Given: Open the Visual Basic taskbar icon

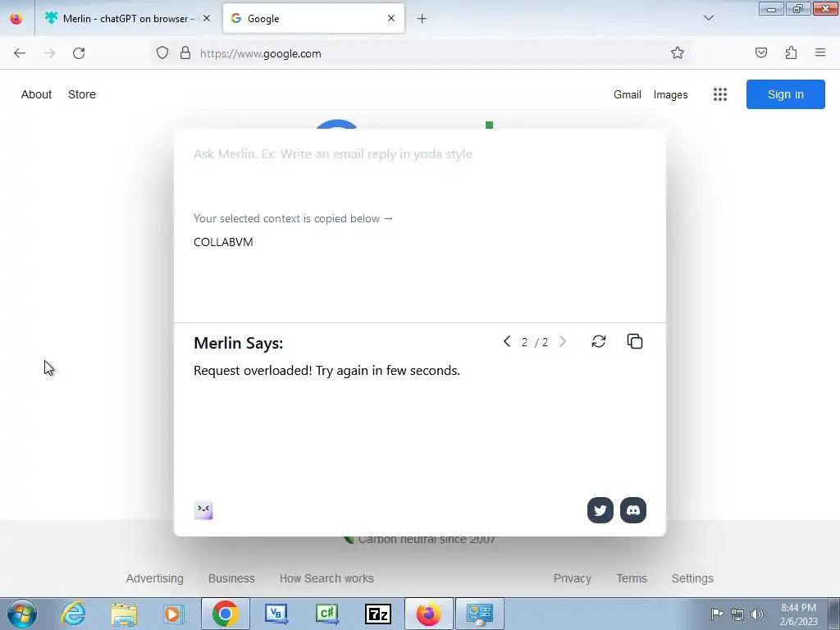Looking at the screenshot, I should click(276, 614).
